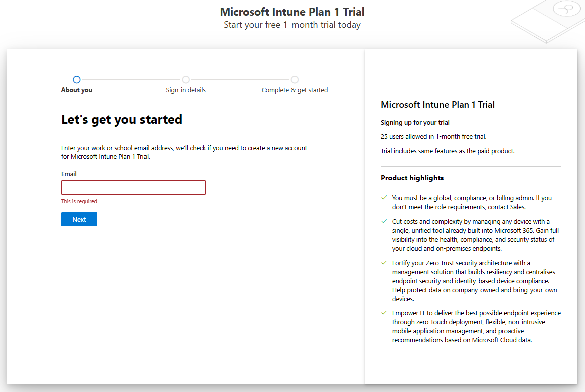
Task: Click the blue Next button
Action: [x=79, y=219]
